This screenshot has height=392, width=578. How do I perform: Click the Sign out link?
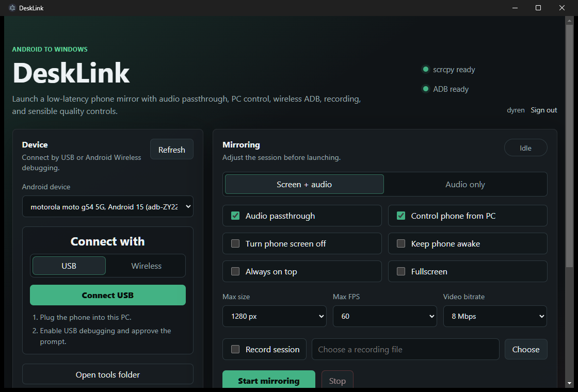(x=544, y=110)
